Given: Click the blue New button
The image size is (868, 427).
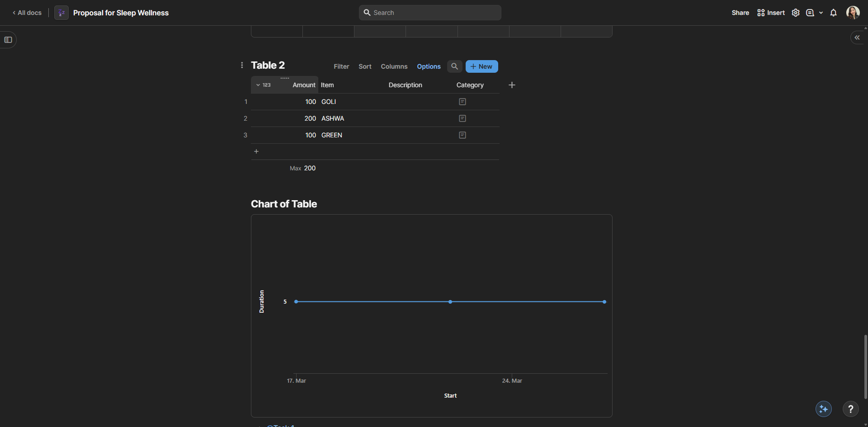Looking at the screenshot, I should tap(481, 66).
